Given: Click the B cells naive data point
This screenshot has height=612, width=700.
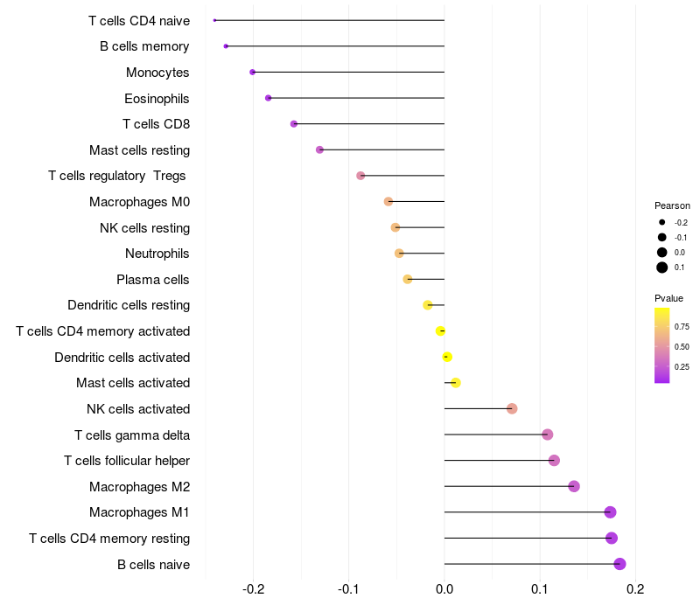Looking at the screenshot, I should tap(619, 564).
